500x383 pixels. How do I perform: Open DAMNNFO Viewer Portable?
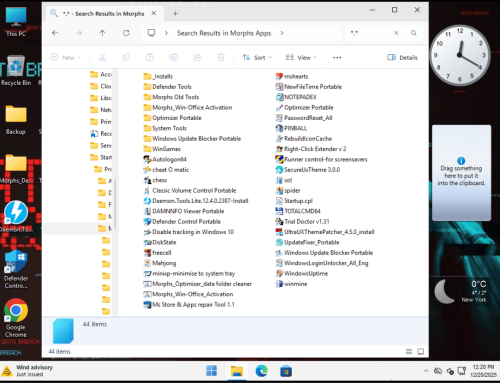(184, 211)
